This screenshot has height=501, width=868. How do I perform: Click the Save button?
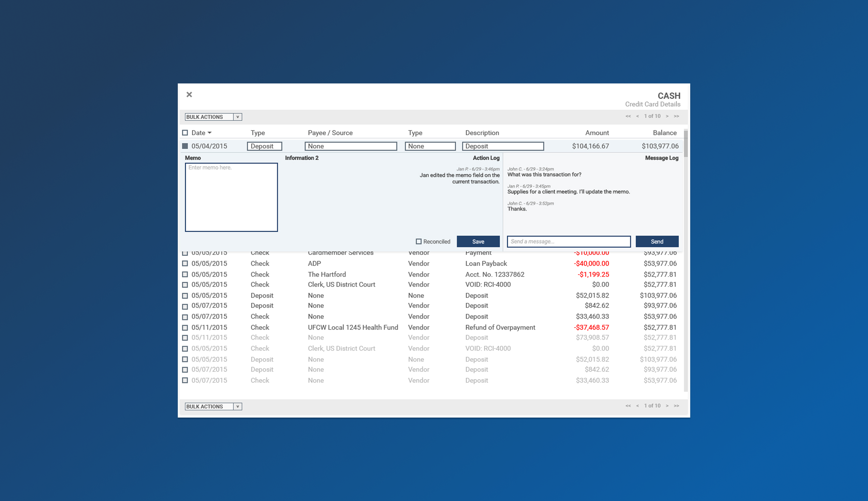(x=478, y=242)
